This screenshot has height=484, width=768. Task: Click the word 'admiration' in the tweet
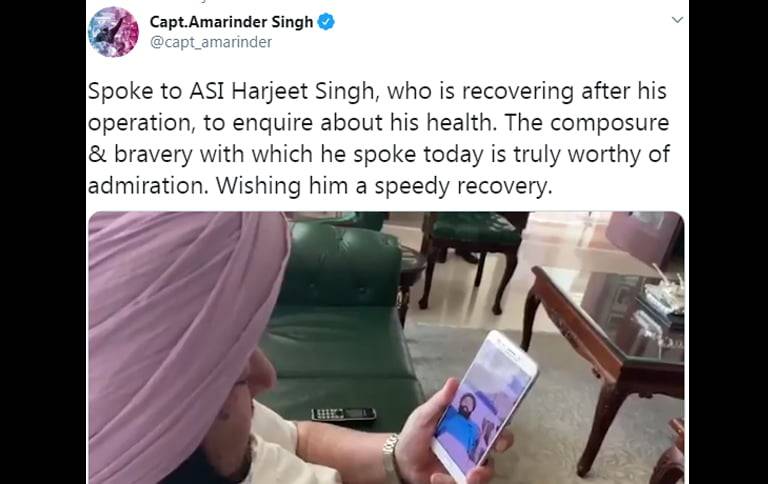(145, 186)
